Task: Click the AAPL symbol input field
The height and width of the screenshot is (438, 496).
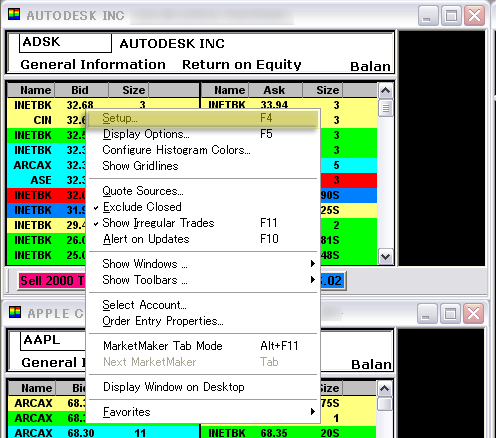Action: point(53,341)
